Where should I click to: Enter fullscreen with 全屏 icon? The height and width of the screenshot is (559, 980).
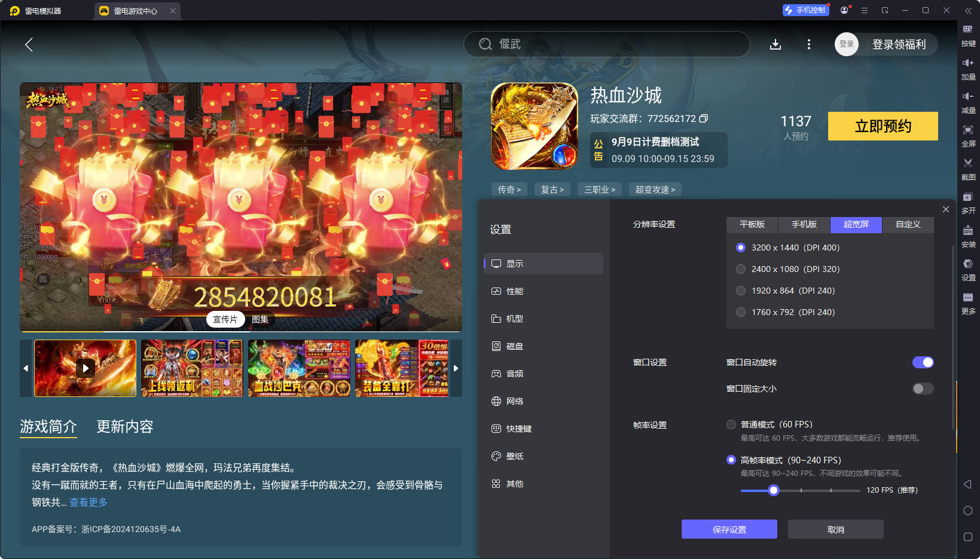968,136
